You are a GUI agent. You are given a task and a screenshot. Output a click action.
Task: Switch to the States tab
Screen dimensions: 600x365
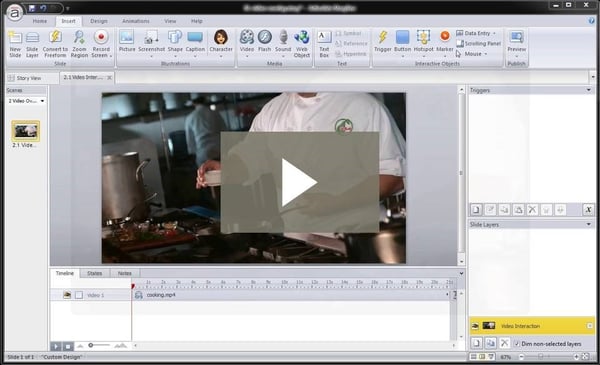click(95, 273)
